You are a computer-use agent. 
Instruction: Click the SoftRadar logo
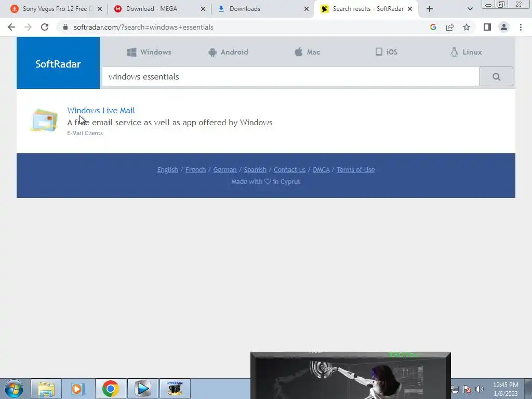pos(58,63)
